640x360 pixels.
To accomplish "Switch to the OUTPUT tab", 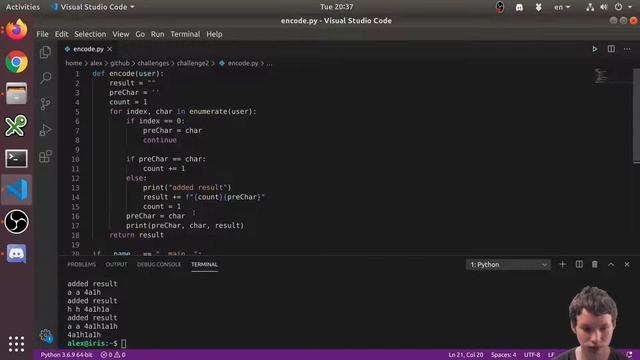I will pyautogui.click(x=116, y=264).
